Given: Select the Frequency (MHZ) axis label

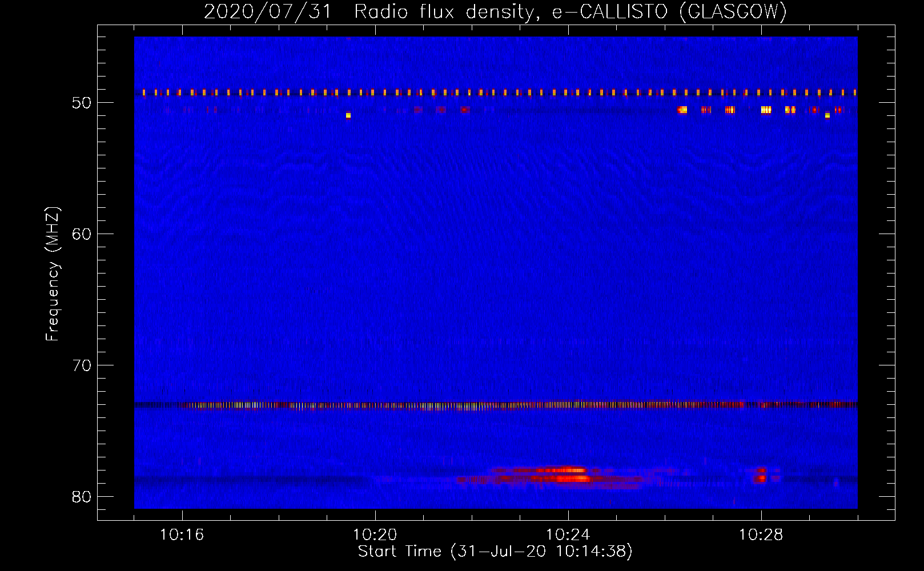Looking at the screenshot, I should tap(53, 274).
